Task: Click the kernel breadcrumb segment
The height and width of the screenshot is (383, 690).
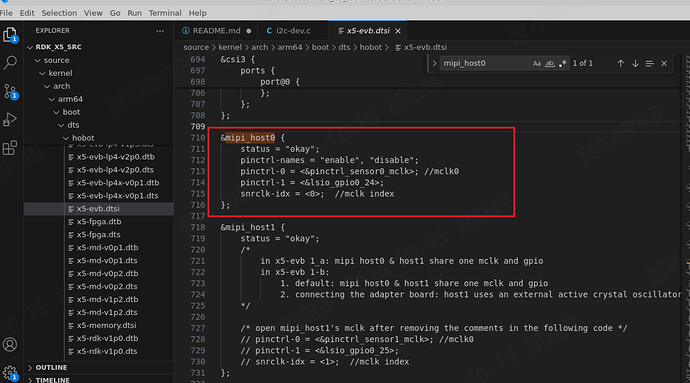Action: (x=230, y=47)
